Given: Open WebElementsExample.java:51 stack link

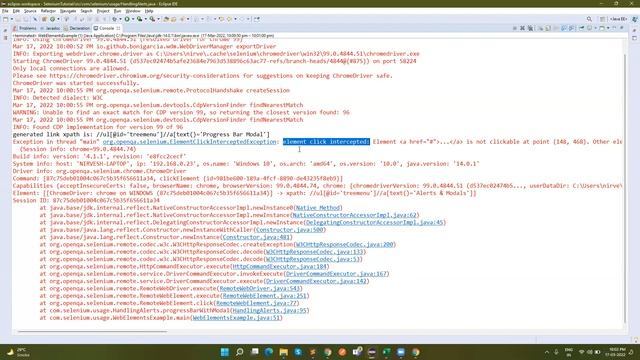Looking at the screenshot, I should [236, 318].
